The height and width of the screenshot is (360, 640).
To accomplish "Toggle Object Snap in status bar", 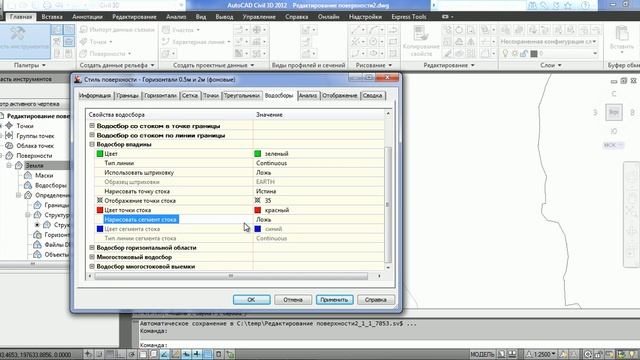I will click(143, 354).
